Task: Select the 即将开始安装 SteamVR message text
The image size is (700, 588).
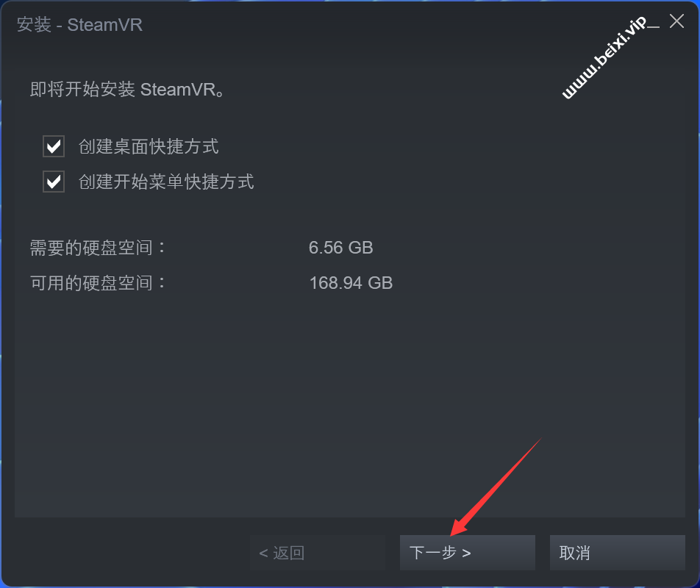Action: click(127, 89)
